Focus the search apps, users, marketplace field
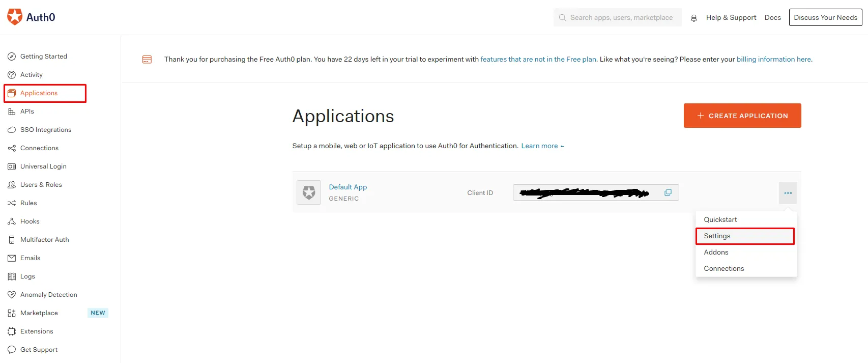This screenshot has height=363, width=868. click(x=617, y=17)
